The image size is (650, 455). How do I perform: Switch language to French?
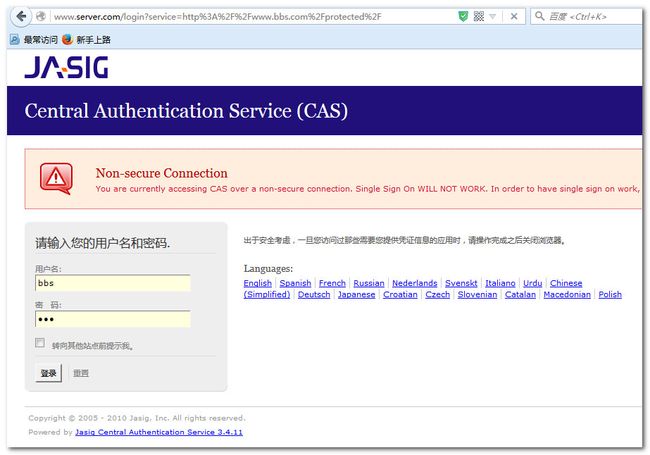point(332,283)
